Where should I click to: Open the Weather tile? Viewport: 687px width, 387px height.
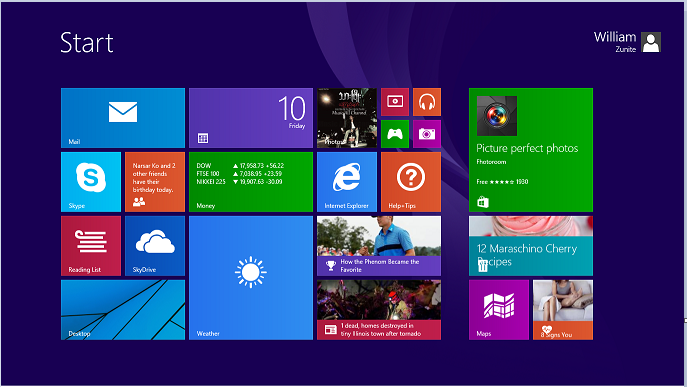pos(251,278)
